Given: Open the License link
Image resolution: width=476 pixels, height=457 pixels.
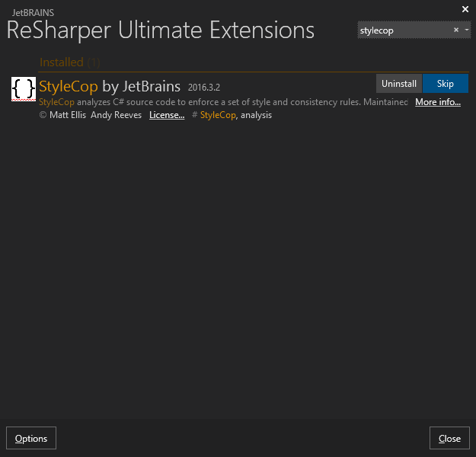Looking at the screenshot, I should tap(167, 115).
